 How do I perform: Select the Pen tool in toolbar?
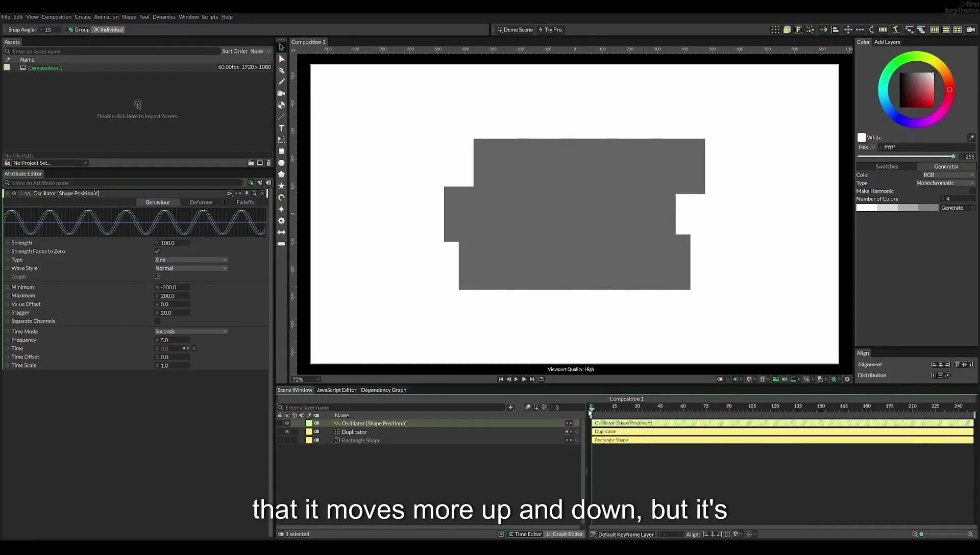[x=281, y=70]
